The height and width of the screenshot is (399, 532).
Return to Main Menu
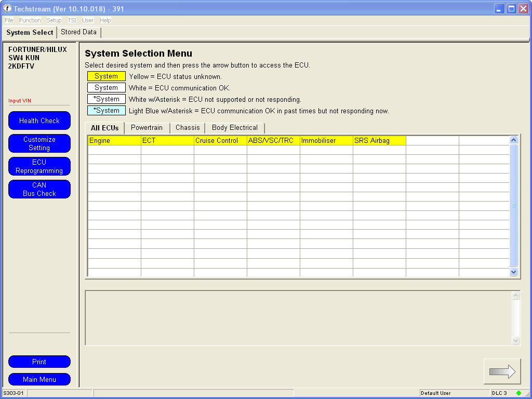tap(39, 379)
